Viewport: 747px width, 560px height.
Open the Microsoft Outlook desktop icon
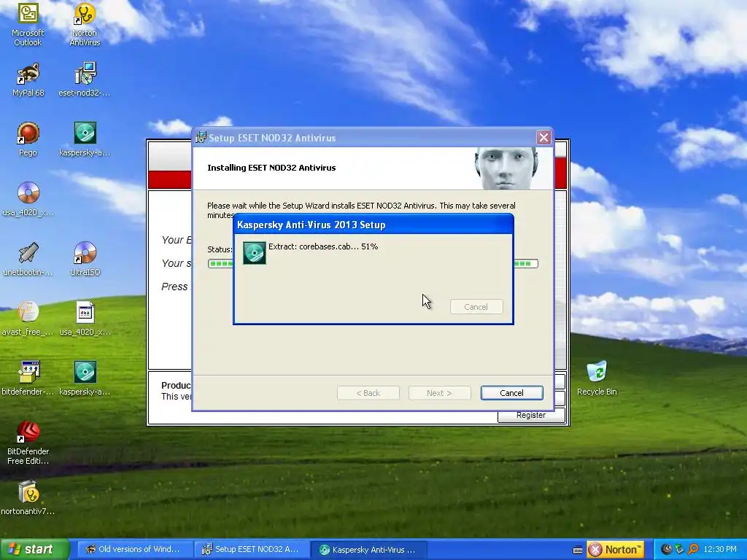tap(28, 24)
